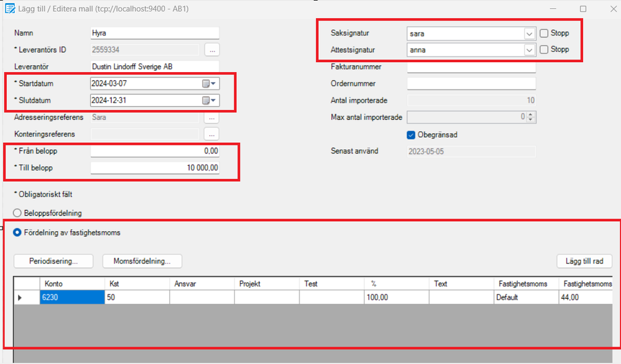The height and width of the screenshot is (364, 621).
Task: Select the Kst cell with value 50
Action: 137,298
